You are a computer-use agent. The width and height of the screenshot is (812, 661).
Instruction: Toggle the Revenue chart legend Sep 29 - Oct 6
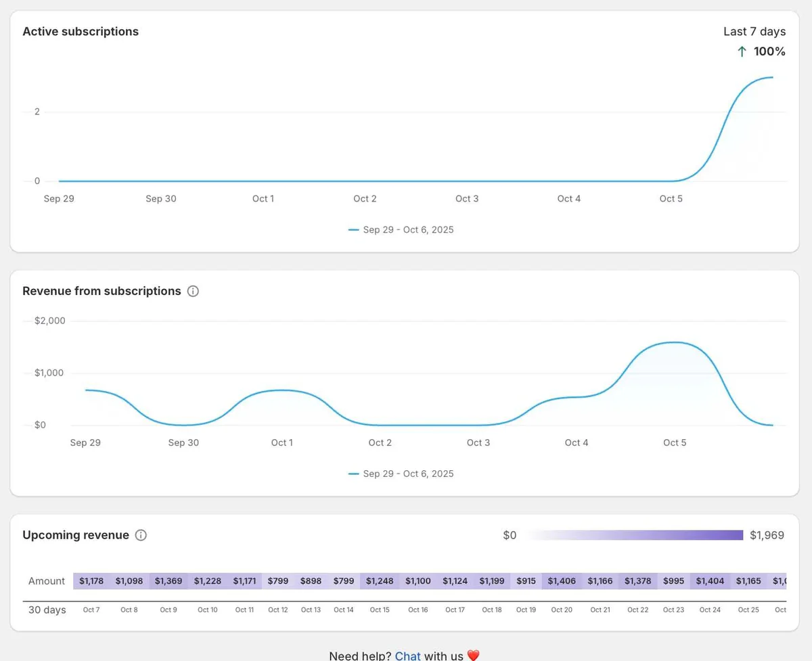pos(401,474)
